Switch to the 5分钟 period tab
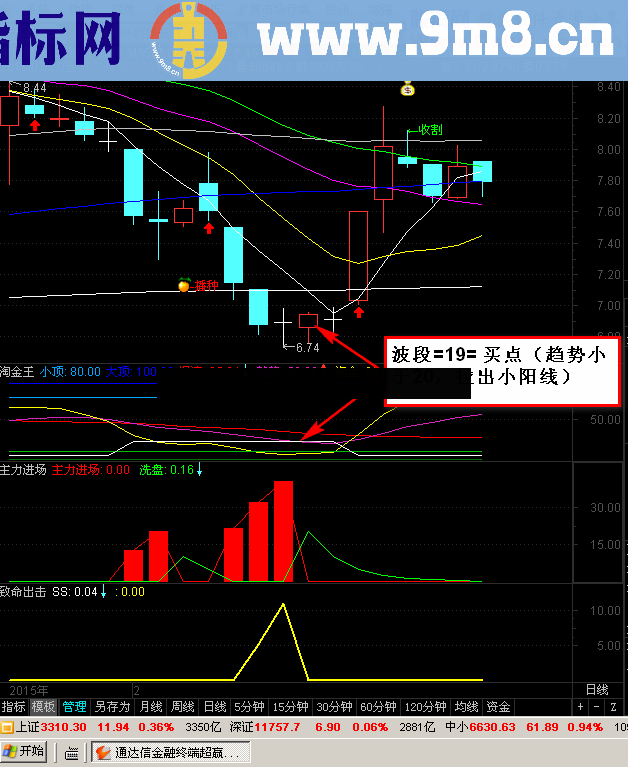Viewport: 628px width, 767px height. coord(249,706)
